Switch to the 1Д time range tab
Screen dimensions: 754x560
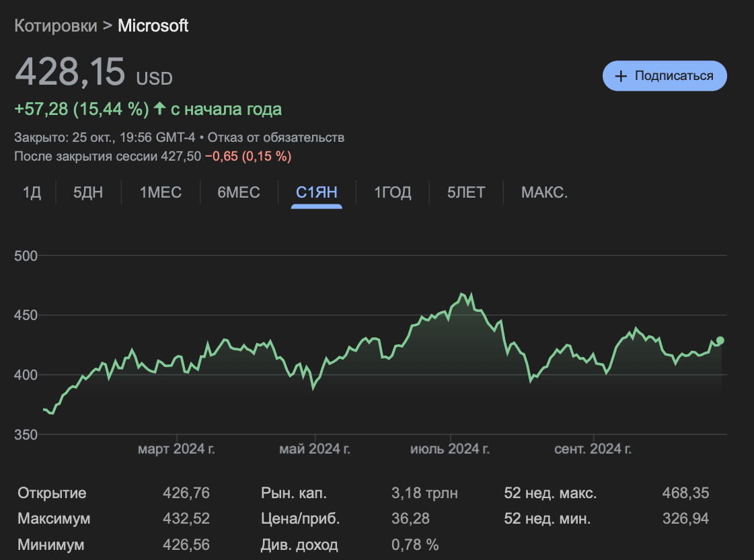click(32, 192)
